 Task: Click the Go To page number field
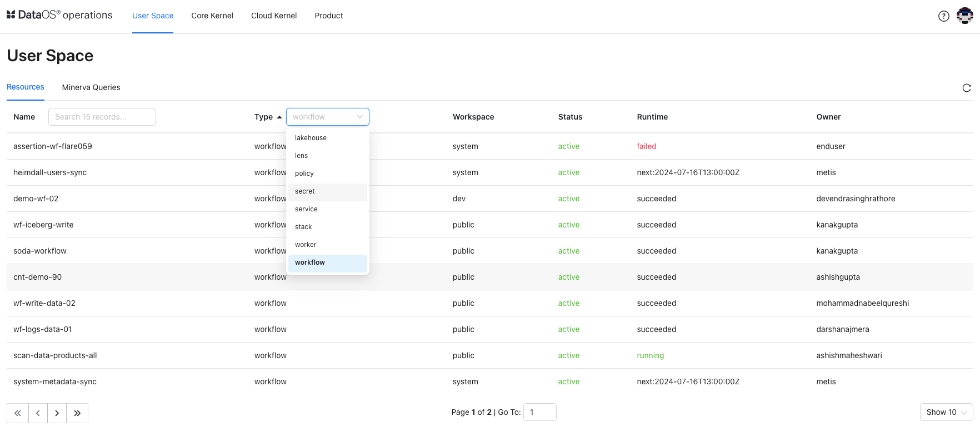(x=539, y=412)
